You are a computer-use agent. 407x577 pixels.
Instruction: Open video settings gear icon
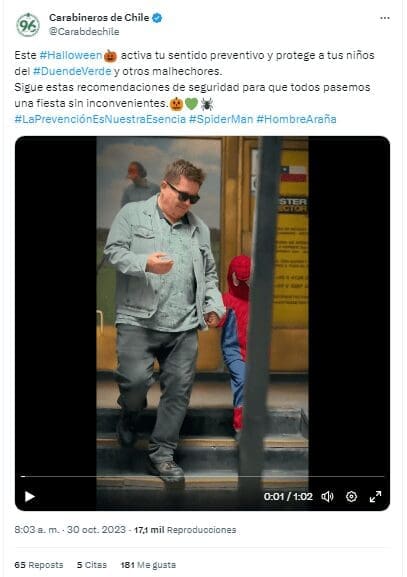coord(351,496)
